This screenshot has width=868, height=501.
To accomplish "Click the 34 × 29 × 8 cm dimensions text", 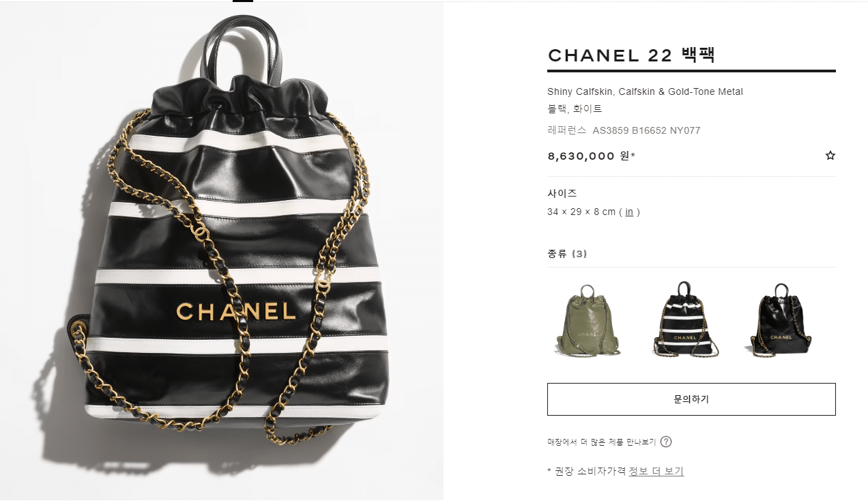I will click(x=583, y=212).
